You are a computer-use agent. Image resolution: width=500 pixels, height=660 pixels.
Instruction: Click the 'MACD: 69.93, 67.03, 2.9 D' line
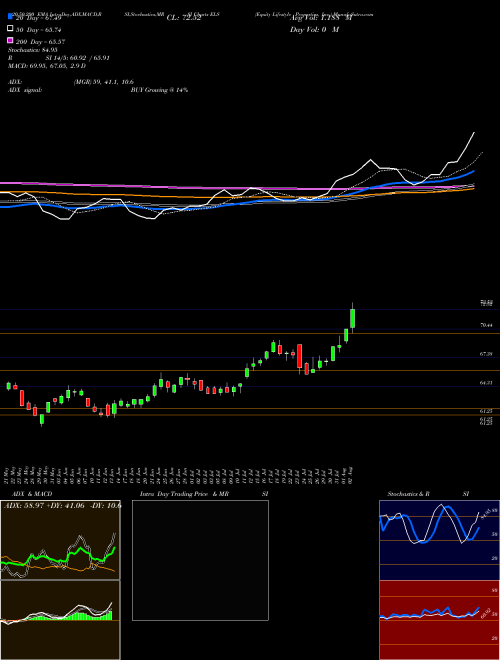47,66
